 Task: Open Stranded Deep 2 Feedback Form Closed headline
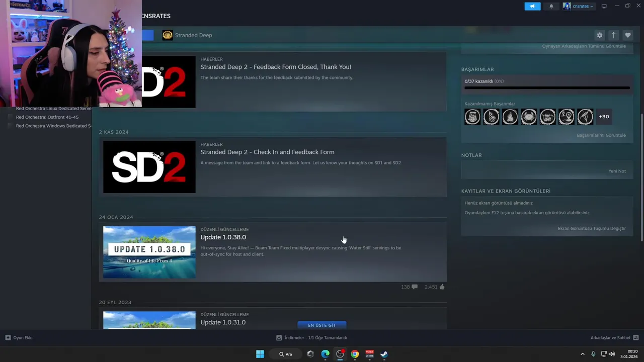276,67
